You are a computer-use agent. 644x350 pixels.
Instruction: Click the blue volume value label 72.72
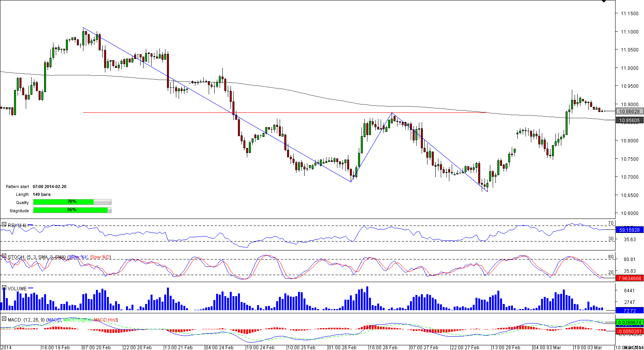coord(629,311)
